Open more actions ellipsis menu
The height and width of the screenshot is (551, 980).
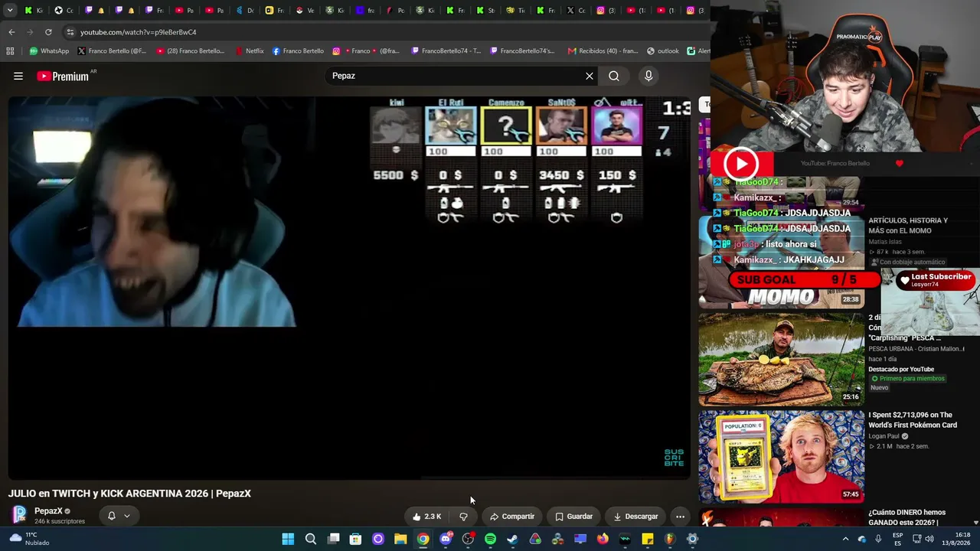(x=680, y=517)
